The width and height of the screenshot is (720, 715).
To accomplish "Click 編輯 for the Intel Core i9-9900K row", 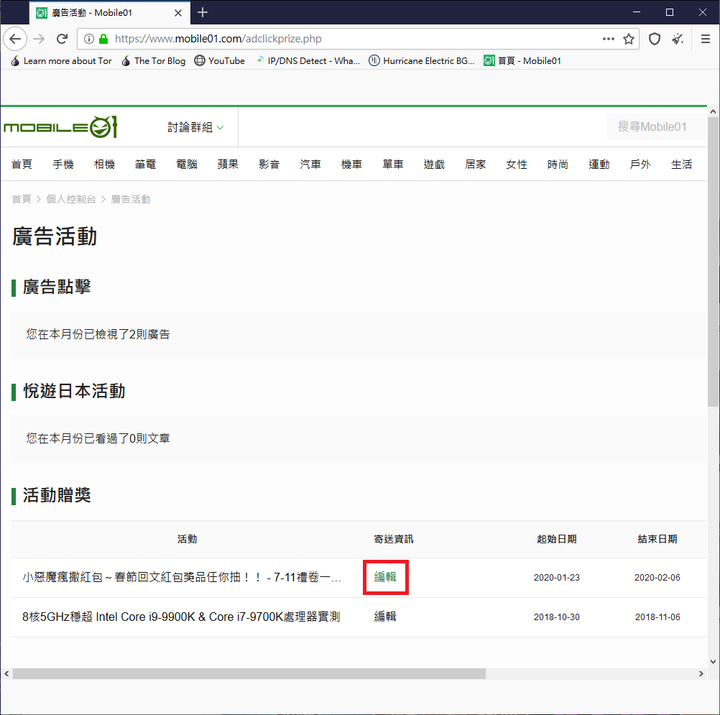I will point(385,616).
